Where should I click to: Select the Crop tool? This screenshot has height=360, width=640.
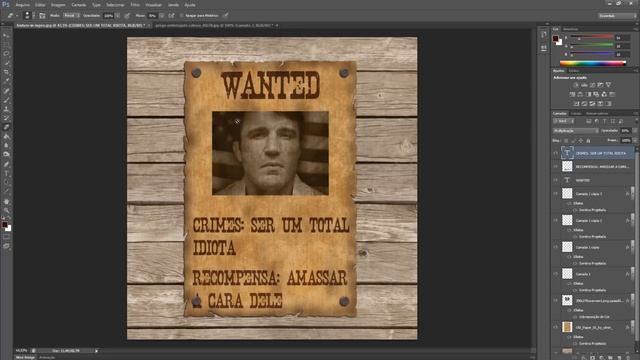click(x=6, y=72)
